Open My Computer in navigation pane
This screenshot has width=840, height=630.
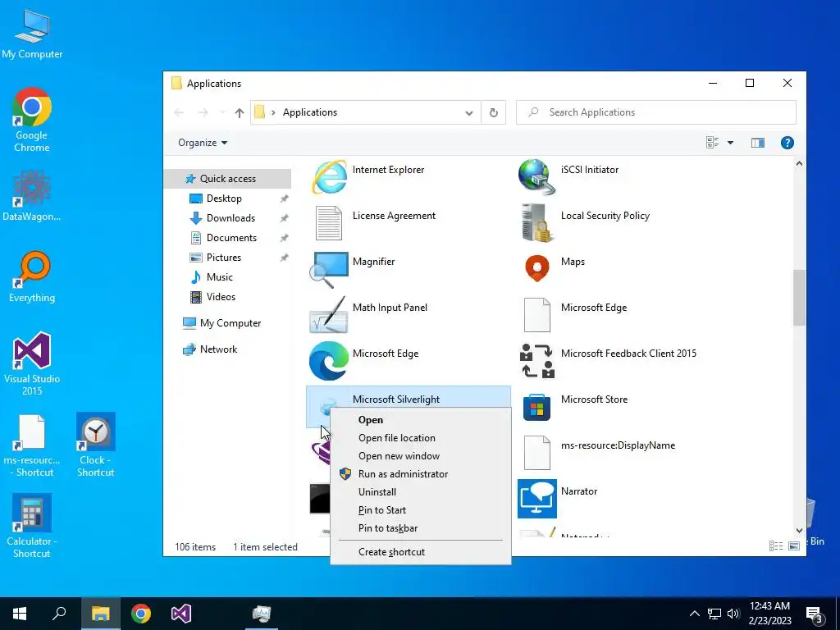coord(231,323)
